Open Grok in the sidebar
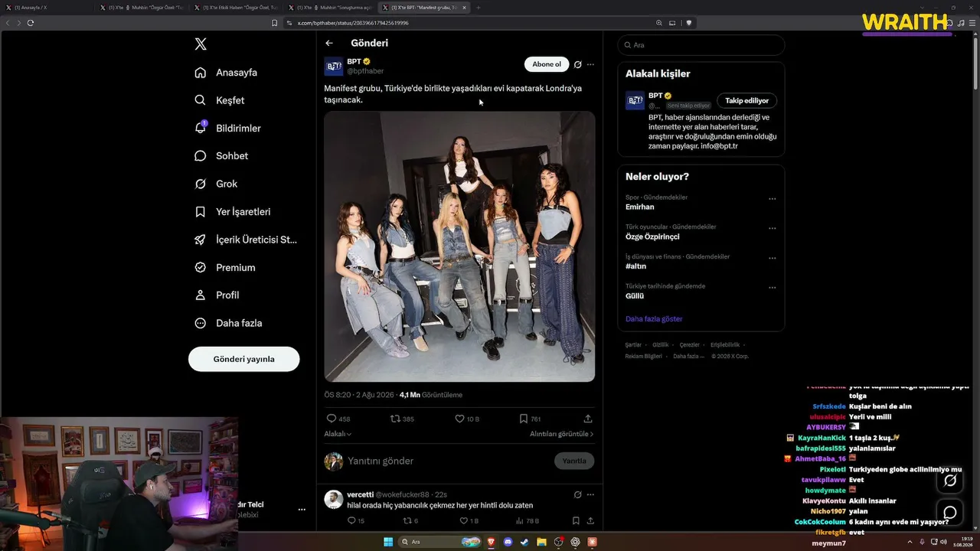This screenshot has width=980, height=551. (x=216, y=184)
